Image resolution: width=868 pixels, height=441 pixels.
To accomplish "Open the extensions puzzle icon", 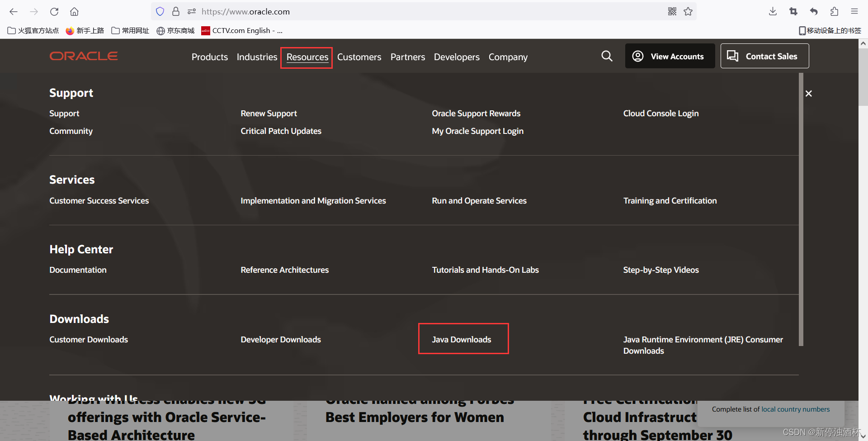I will [834, 12].
